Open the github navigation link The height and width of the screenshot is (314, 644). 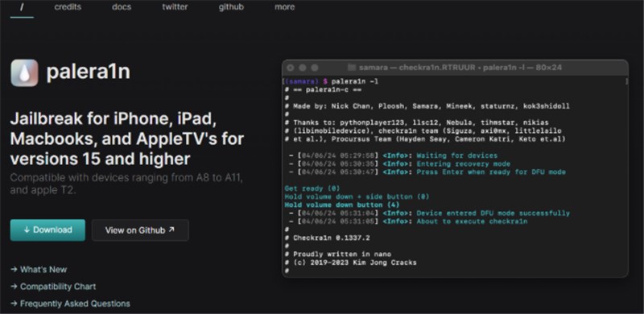pos(231,7)
